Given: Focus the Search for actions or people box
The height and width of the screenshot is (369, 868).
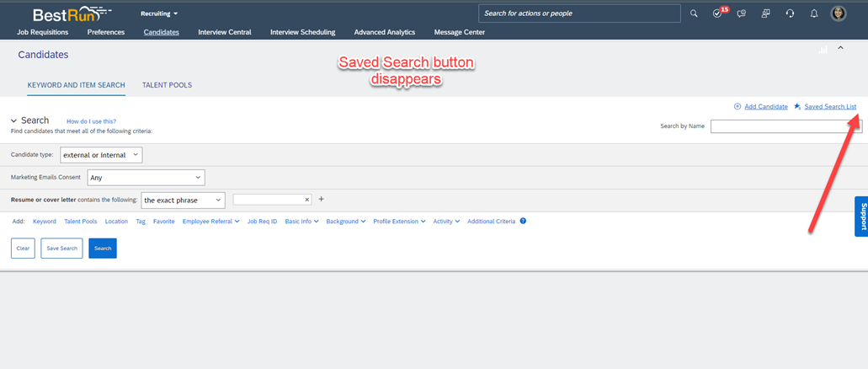Looking at the screenshot, I should coord(579,13).
